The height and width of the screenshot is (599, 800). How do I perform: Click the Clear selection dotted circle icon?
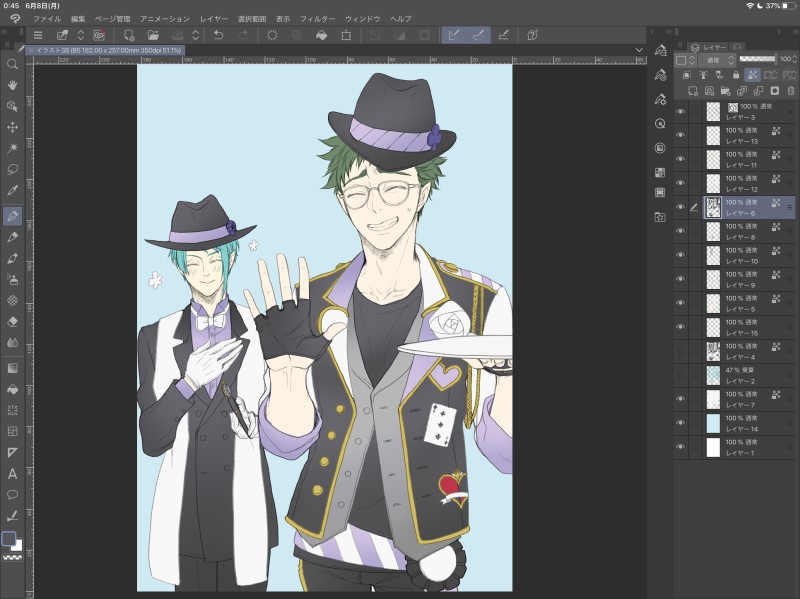[272, 35]
